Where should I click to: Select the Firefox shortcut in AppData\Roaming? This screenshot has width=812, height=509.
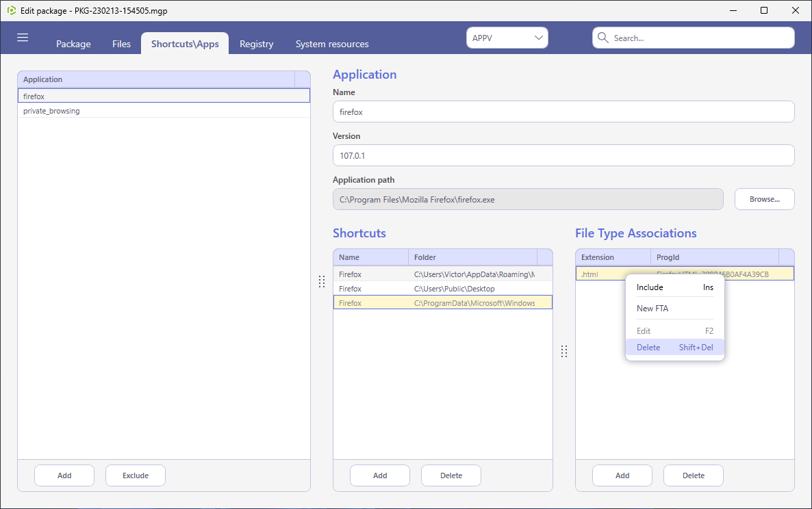[443, 274]
